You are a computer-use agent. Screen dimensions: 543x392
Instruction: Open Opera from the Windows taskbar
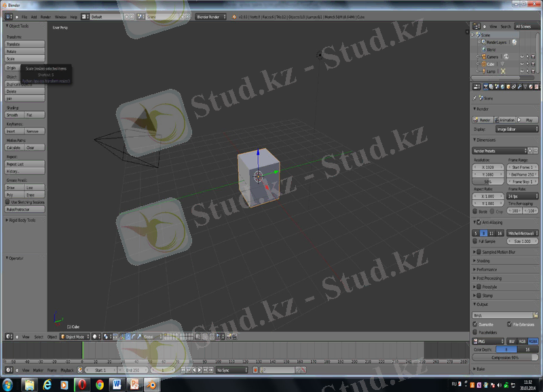click(81, 385)
